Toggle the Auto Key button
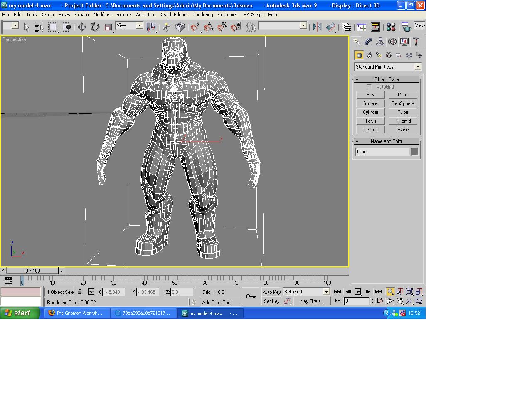This screenshot has width=532, height=399. 271,292
